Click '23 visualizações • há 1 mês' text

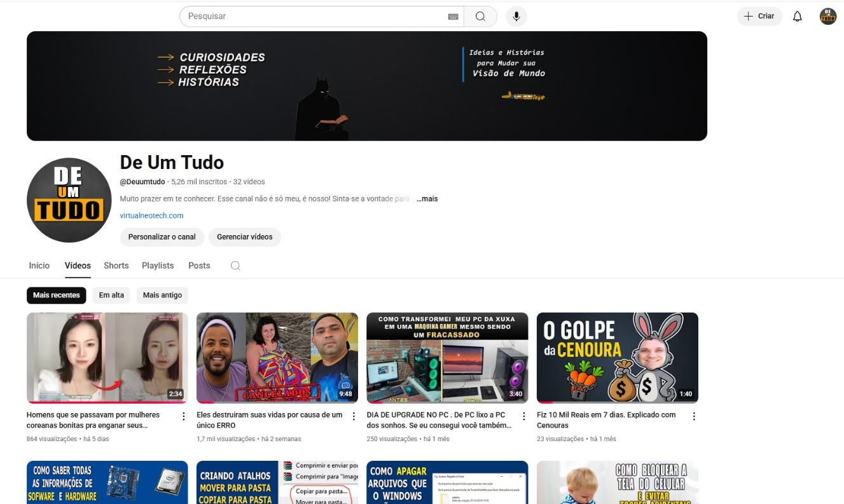[576, 439]
